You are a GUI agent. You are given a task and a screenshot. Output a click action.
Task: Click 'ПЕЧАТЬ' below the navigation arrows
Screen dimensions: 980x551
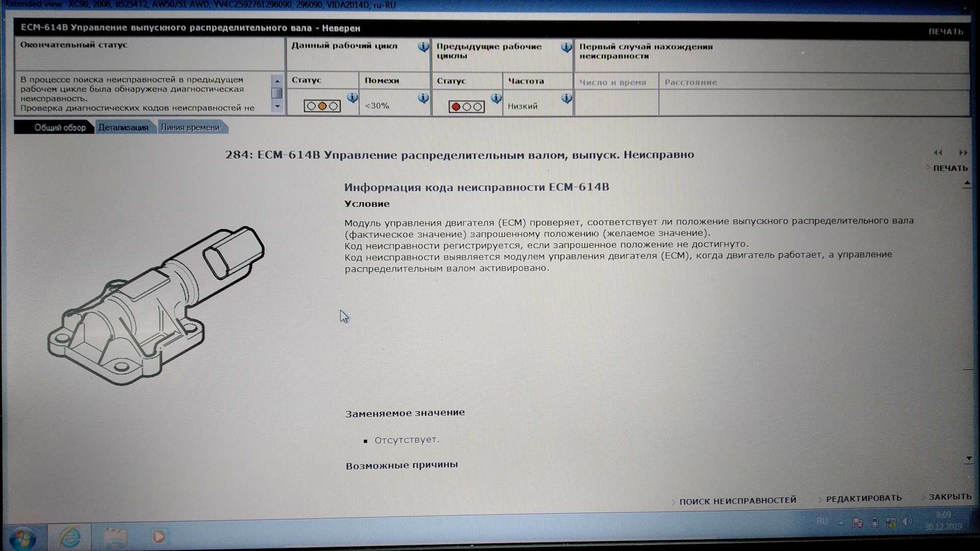[950, 168]
